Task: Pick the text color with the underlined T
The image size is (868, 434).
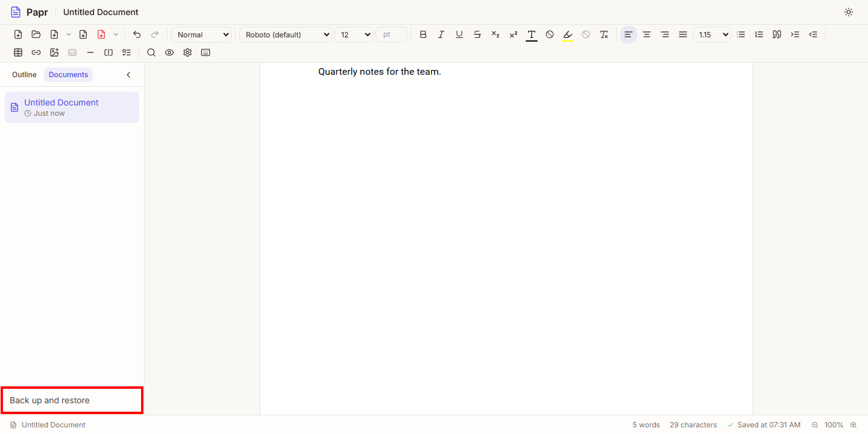Action: 532,34
